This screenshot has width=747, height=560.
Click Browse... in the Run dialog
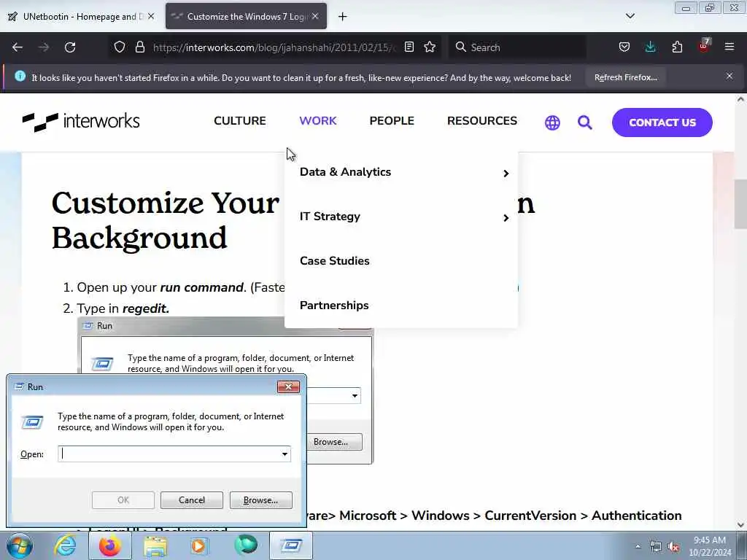(x=260, y=500)
